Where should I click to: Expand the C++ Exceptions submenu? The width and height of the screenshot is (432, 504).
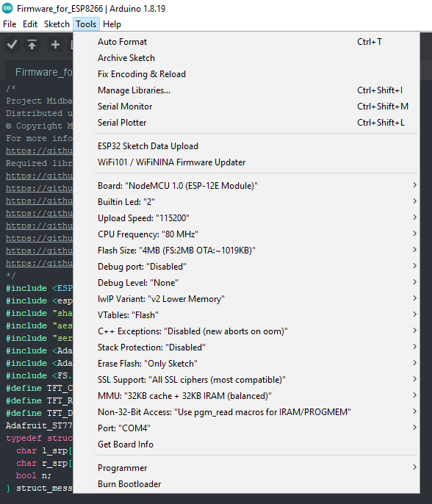[x=247, y=331]
